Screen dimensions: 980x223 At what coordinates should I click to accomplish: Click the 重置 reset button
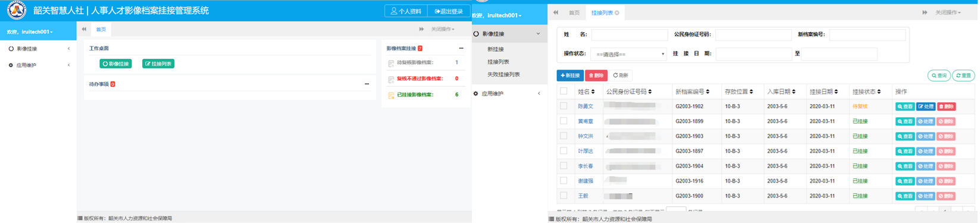pyautogui.click(x=963, y=76)
